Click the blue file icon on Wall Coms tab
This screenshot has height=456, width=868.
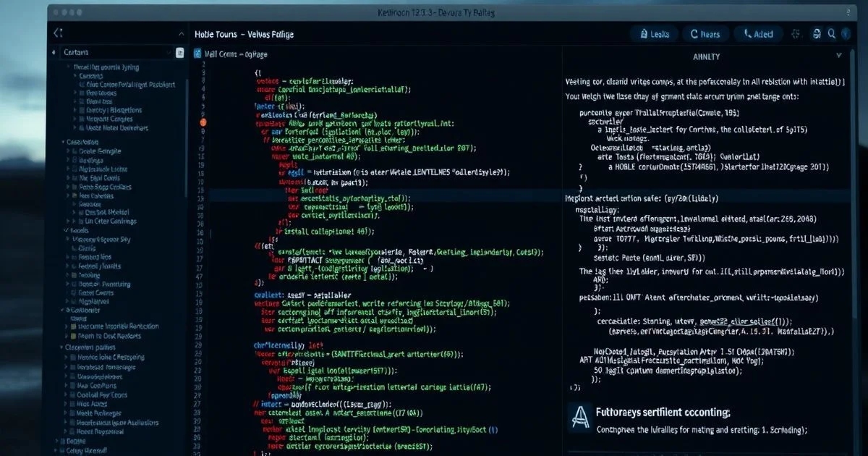click(x=197, y=53)
